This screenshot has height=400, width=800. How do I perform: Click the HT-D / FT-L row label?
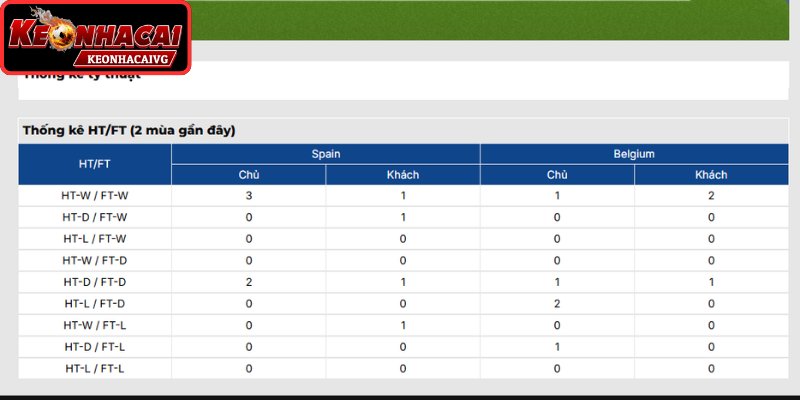click(95, 347)
